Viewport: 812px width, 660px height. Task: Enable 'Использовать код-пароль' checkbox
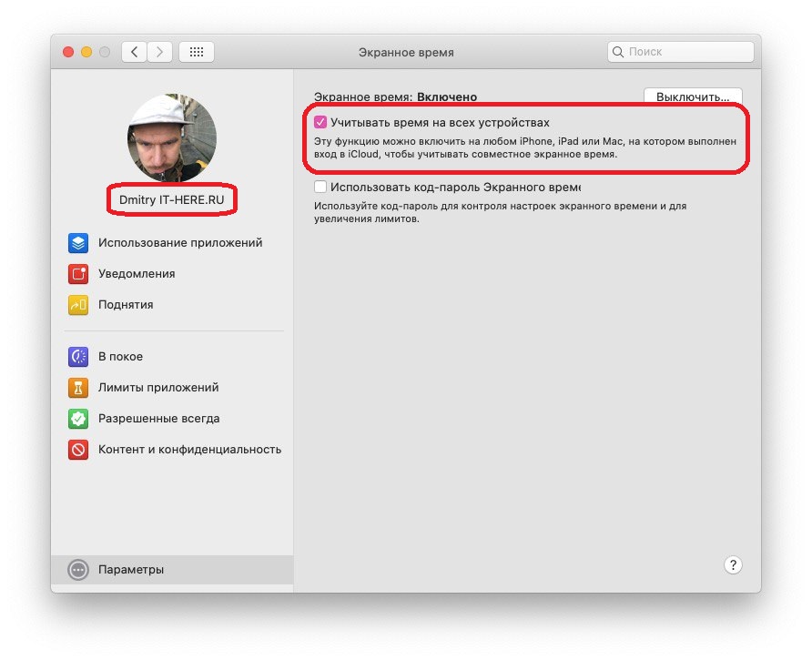tap(320, 187)
